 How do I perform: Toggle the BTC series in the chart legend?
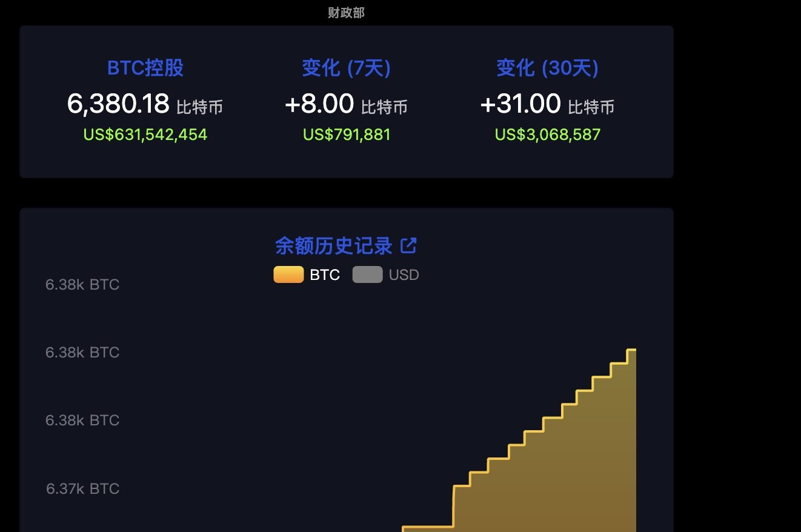pos(309,274)
